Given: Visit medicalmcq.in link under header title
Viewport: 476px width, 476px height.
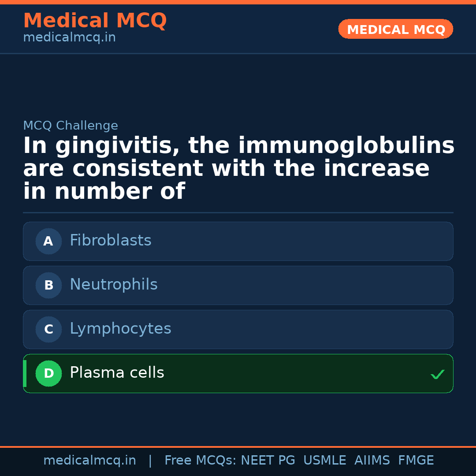Looking at the screenshot, I should (69, 38).
